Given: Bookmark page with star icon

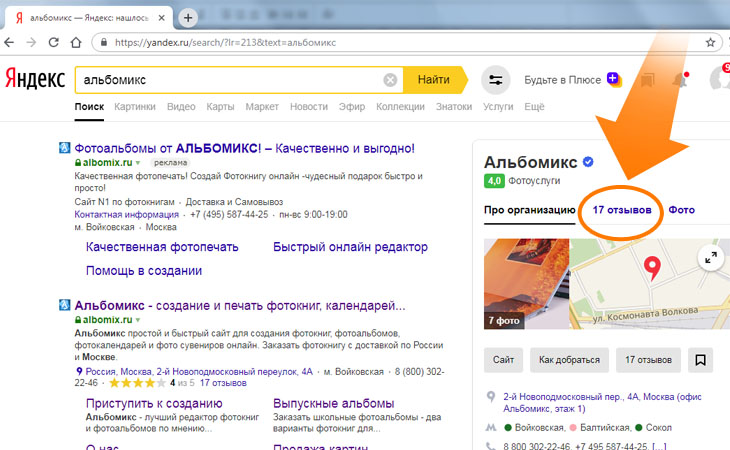Looking at the screenshot, I should (x=710, y=43).
